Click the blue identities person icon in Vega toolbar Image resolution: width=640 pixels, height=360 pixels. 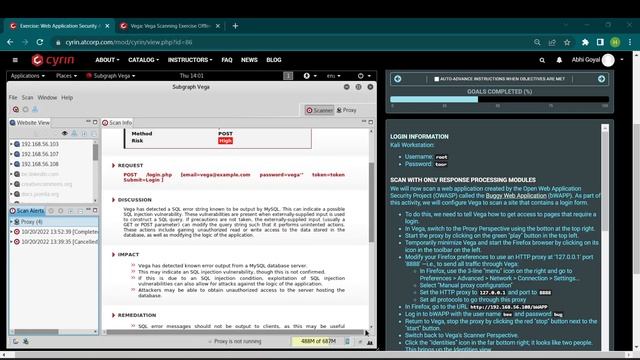pos(35,109)
